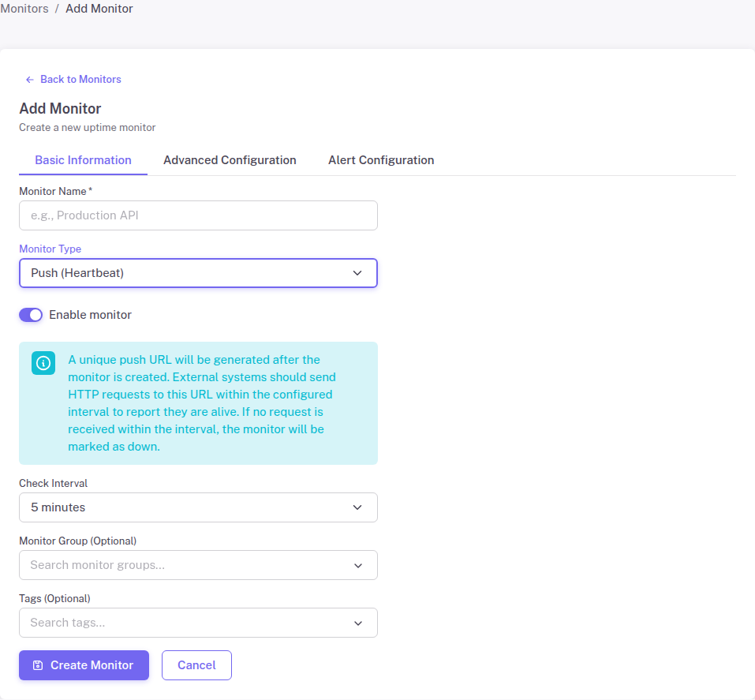Click the Monitors breadcrumb link
Screen dimensions: 755x700
coord(24,8)
